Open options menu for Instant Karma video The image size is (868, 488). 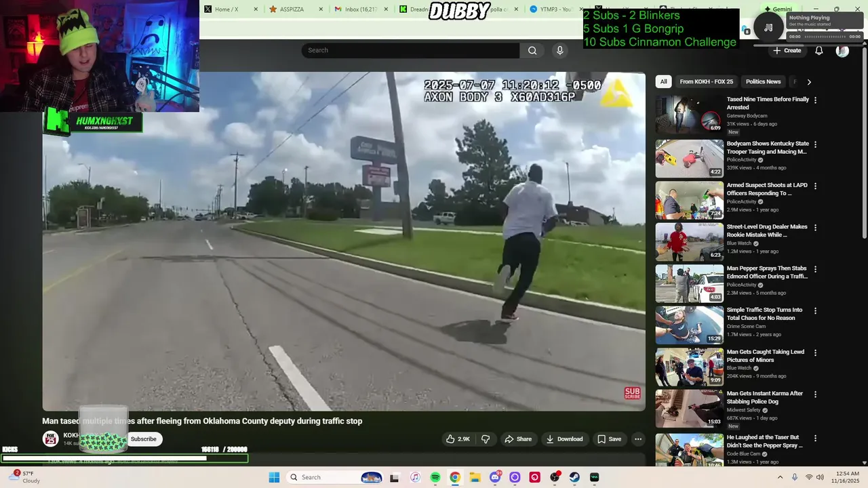coord(815,394)
